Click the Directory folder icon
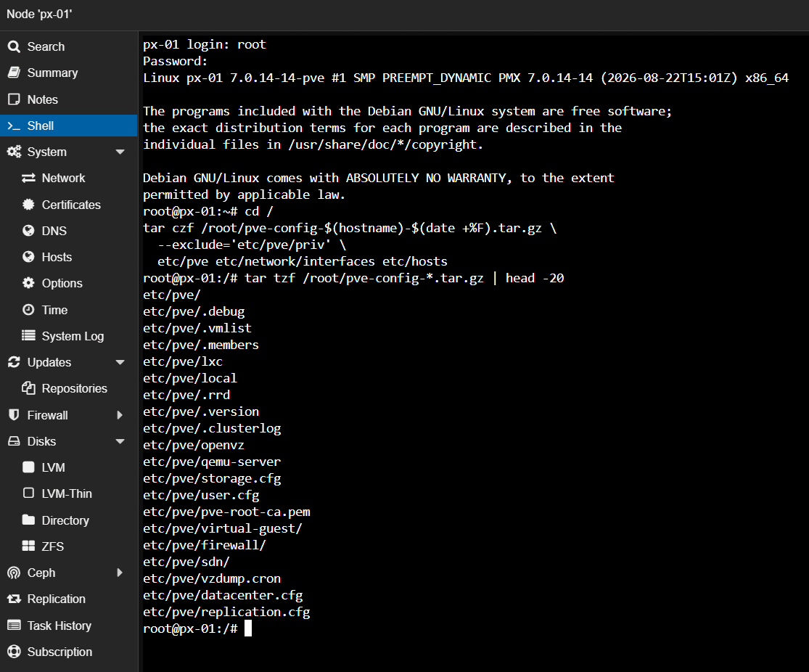Screen dimensions: 809x672 click(x=28, y=520)
